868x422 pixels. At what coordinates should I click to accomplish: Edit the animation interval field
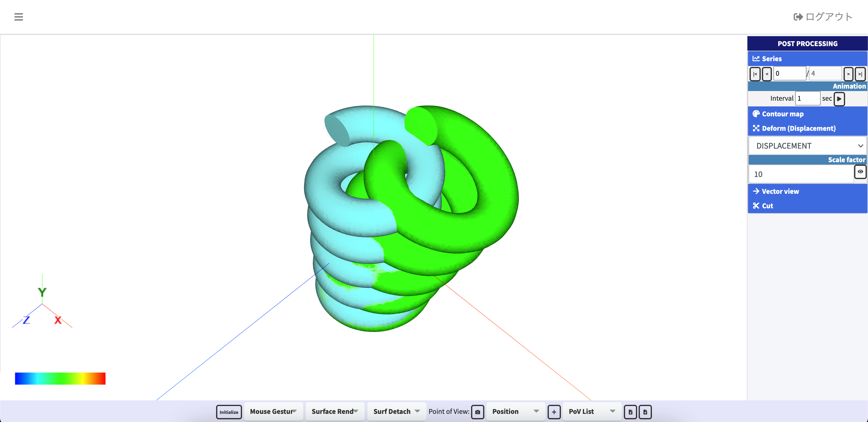pyautogui.click(x=807, y=99)
